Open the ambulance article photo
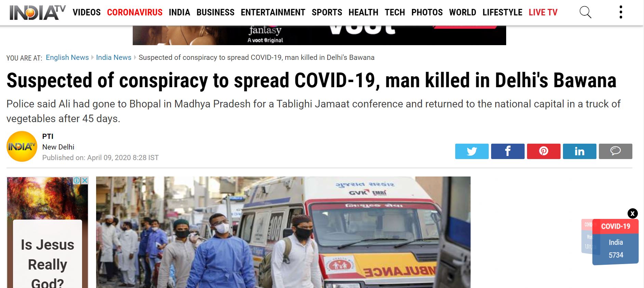The image size is (644, 288). (x=283, y=232)
